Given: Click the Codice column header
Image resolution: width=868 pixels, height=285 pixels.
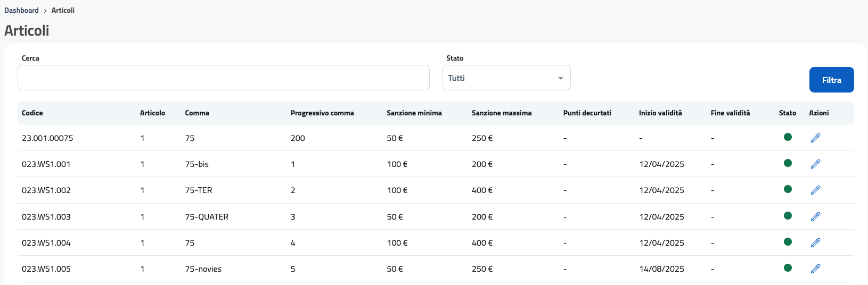Looking at the screenshot, I should [x=32, y=113].
